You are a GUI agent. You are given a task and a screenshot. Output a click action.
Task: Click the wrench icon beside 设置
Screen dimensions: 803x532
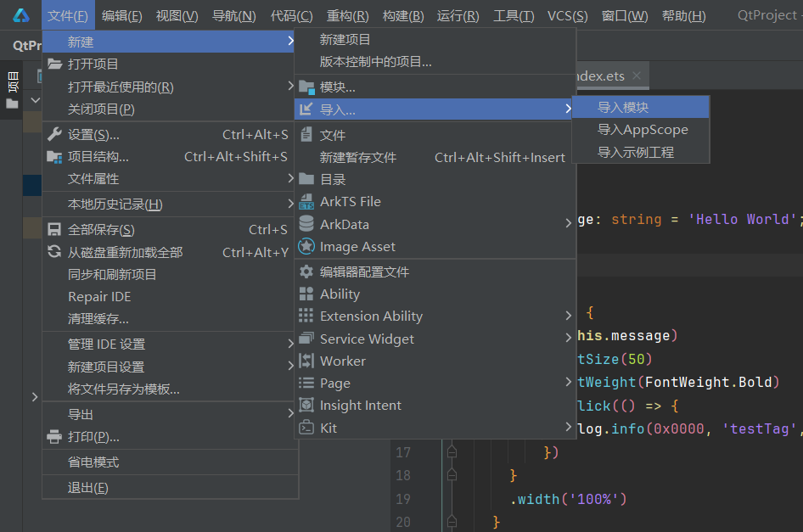(x=54, y=135)
